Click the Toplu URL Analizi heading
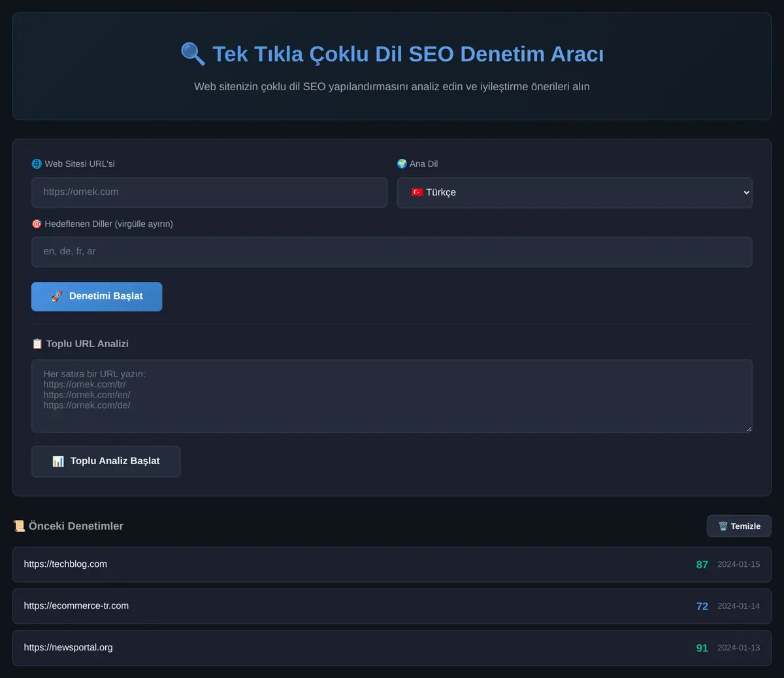Viewport: 784px width, 678px height. coord(88,344)
